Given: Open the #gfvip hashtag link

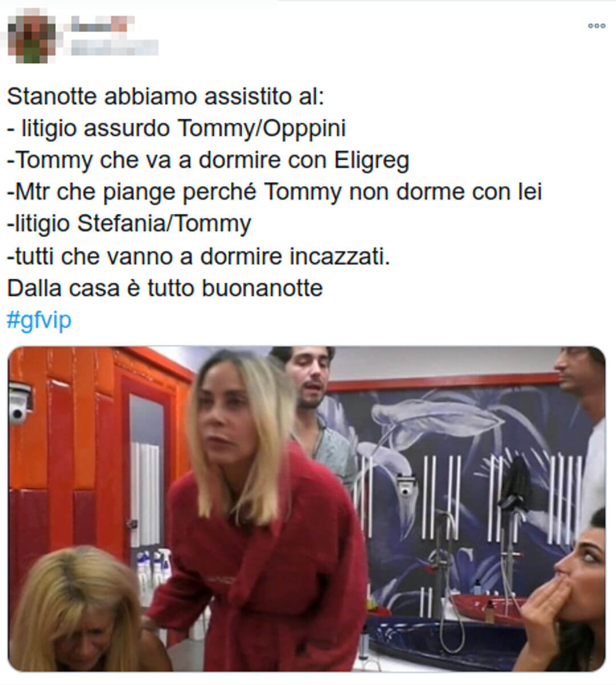Looking at the screenshot, I should (39, 320).
